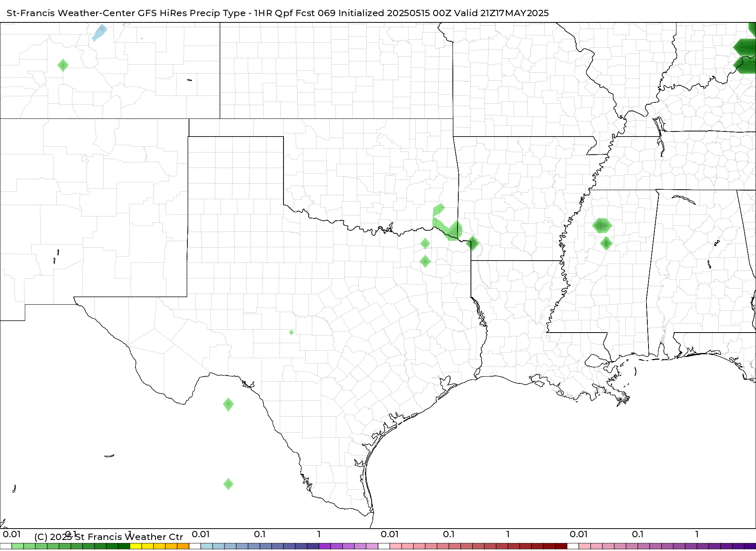The height and width of the screenshot is (551, 756).
Task: Click the 0.1 label above the red scale
Action: click(x=449, y=534)
